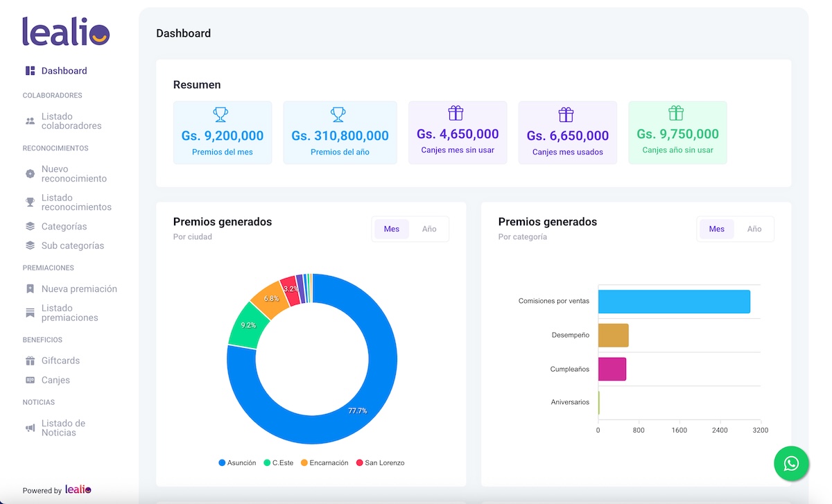The height and width of the screenshot is (504, 832).
Task: Click the Dashboard grid icon in sidebar
Action: (x=30, y=71)
